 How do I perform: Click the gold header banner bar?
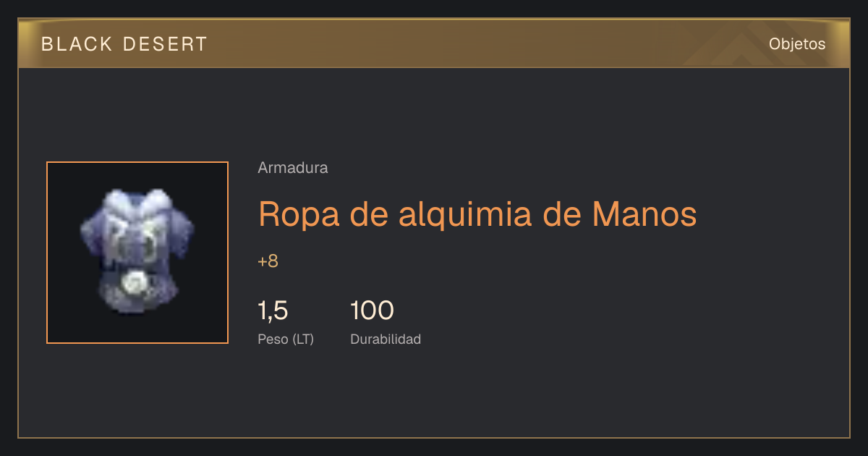click(x=434, y=43)
